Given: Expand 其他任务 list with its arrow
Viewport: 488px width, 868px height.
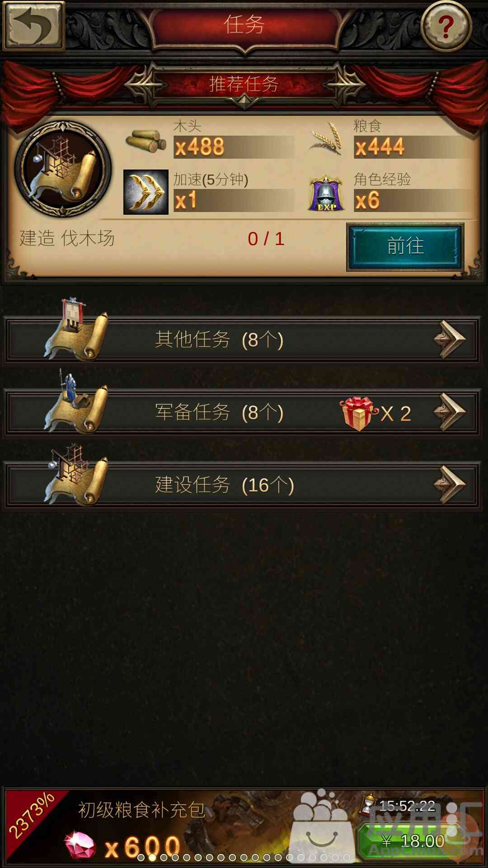Looking at the screenshot, I should tap(450, 340).
